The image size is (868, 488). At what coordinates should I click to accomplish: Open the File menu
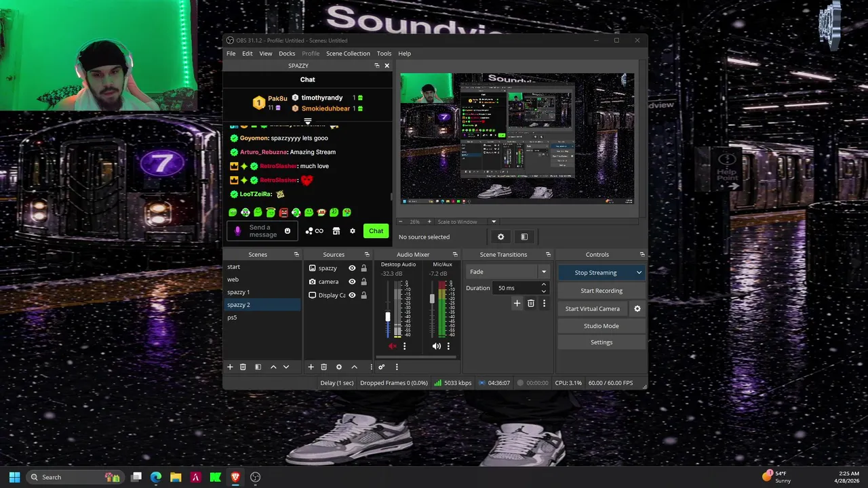(231, 54)
